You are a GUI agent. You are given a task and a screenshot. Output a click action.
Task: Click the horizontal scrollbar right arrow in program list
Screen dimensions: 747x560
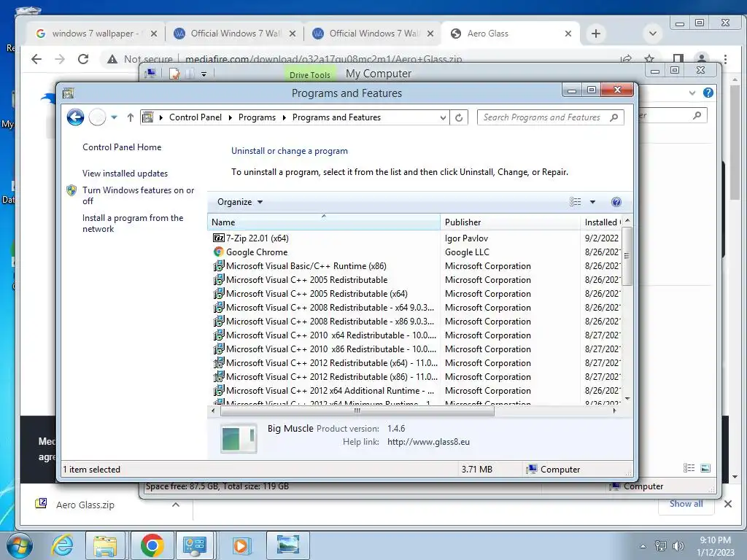(x=614, y=411)
